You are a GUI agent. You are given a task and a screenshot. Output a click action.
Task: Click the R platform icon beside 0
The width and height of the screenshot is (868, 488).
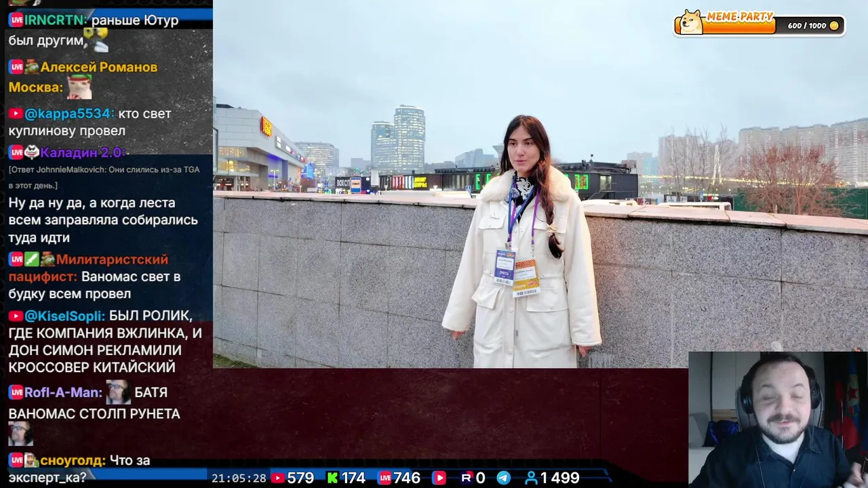pos(466,478)
